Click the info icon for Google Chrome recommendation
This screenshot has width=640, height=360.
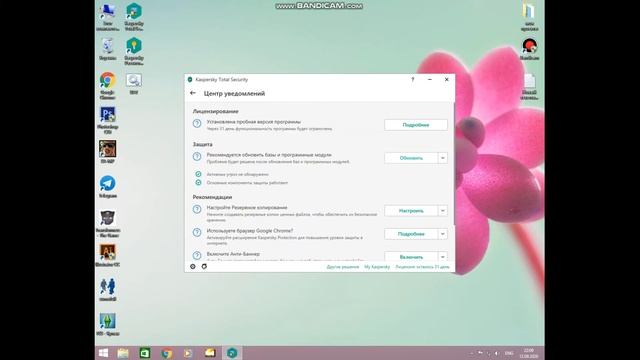(x=197, y=232)
